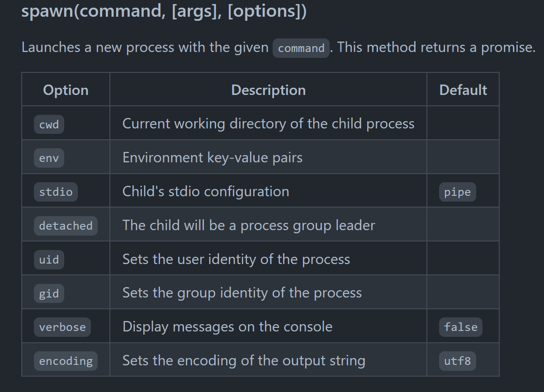This screenshot has height=392, width=544.
Task: Click the spawn(command, [args], [options]) heading
Action: coord(164,11)
